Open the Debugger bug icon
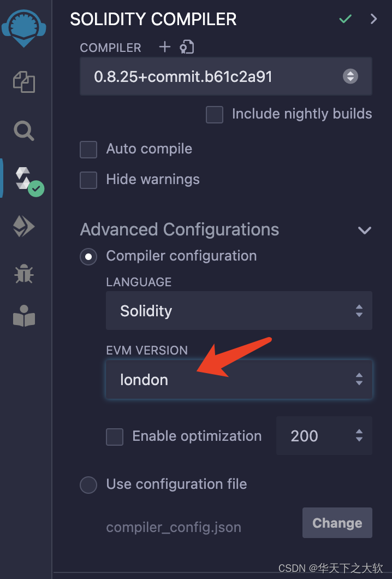This screenshot has width=392, height=579. (24, 274)
